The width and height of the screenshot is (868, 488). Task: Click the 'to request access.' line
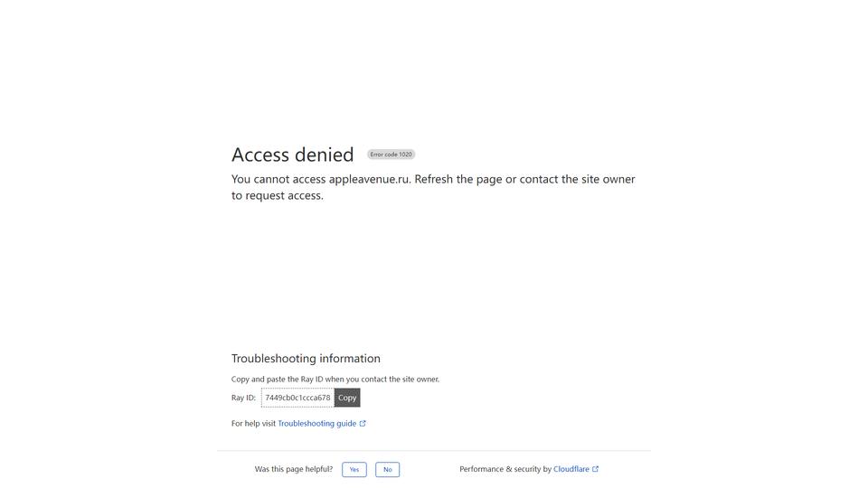pyautogui.click(x=278, y=195)
